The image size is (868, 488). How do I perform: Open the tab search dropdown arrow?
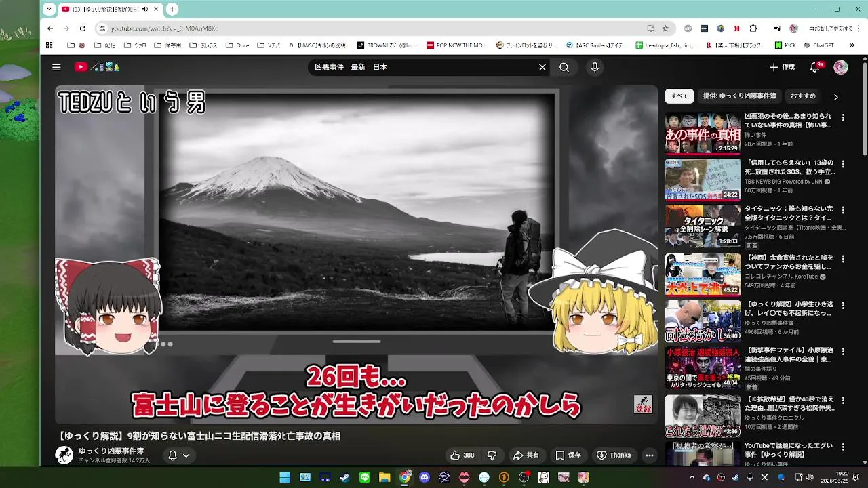click(x=49, y=9)
